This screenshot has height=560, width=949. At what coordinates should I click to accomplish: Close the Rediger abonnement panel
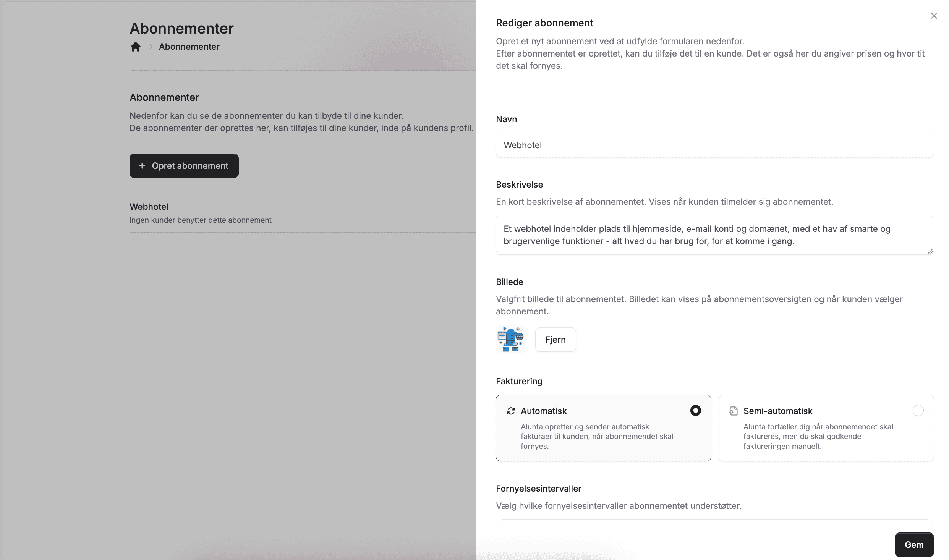click(x=934, y=16)
